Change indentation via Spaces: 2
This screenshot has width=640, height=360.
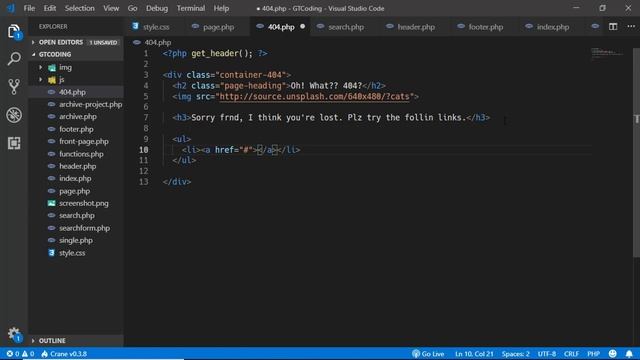pyautogui.click(x=516, y=354)
